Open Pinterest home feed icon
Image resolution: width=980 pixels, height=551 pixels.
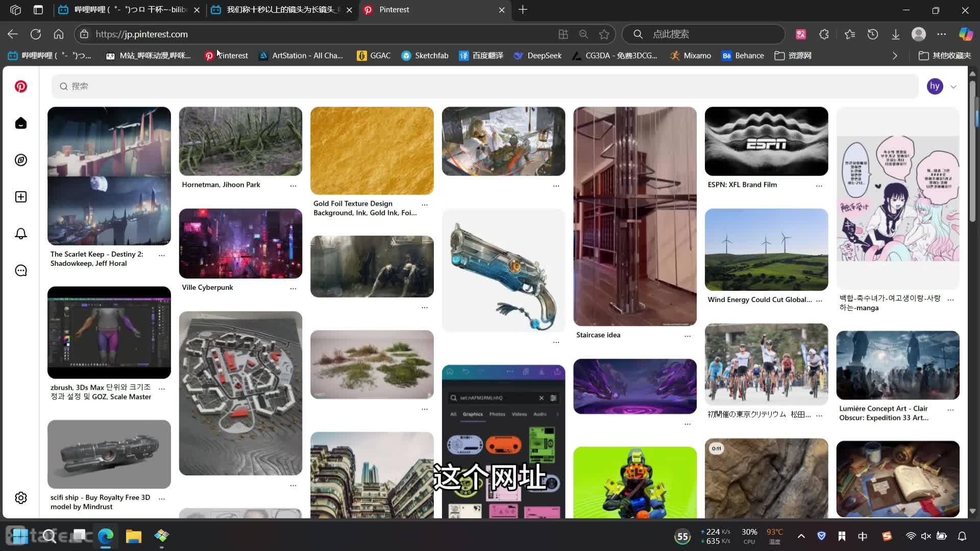[21, 123]
